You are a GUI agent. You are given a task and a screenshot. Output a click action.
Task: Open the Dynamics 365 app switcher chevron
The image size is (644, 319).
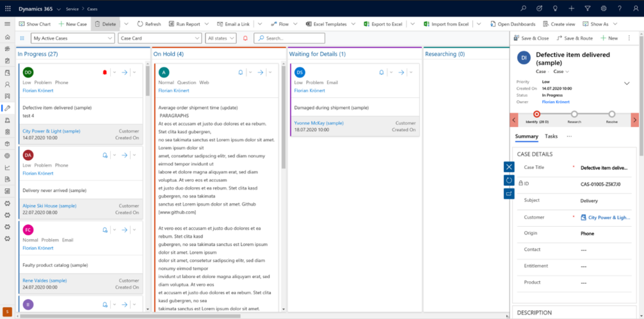click(59, 9)
